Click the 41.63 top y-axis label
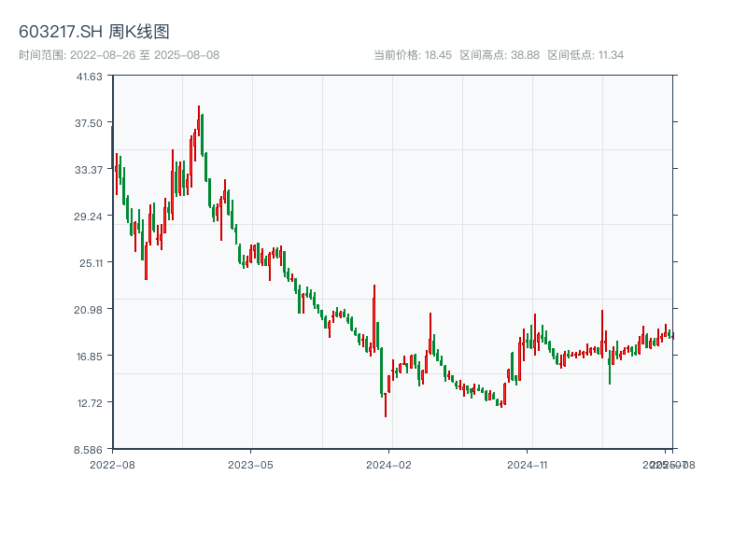Viewport: 747px width, 560px height. pos(90,77)
